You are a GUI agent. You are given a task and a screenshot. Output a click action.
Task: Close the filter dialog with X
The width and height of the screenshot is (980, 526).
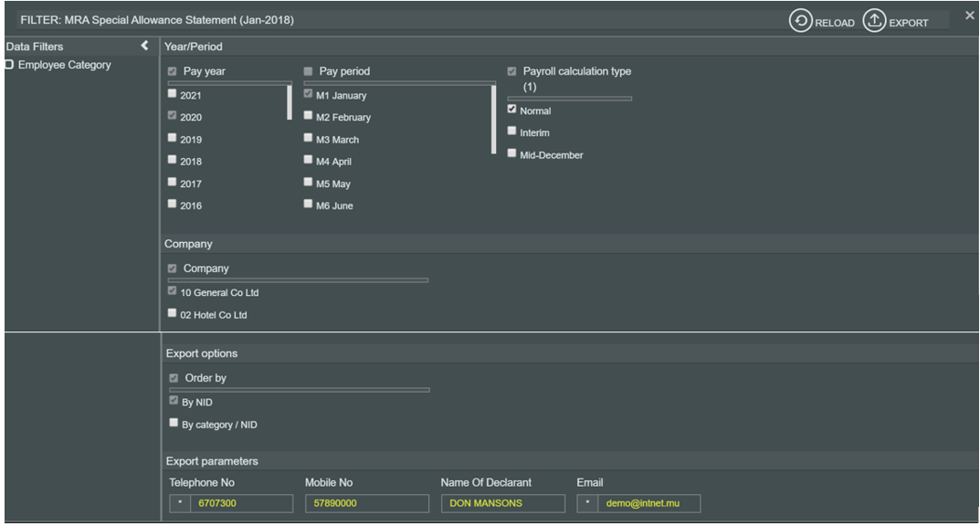969,16
